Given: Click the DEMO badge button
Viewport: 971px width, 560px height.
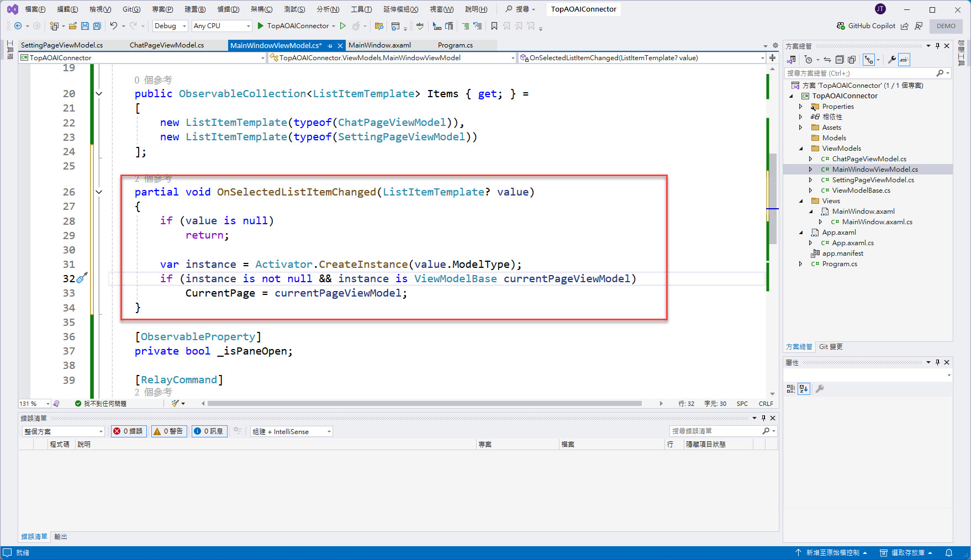Looking at the screenshot, I should click(x=946, y=26).
